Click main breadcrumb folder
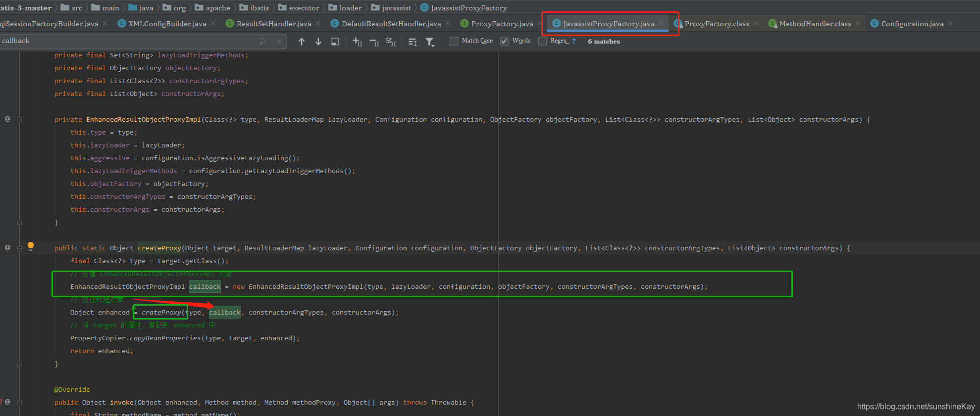This screenshot has width=980, height=416. (105, 8)
